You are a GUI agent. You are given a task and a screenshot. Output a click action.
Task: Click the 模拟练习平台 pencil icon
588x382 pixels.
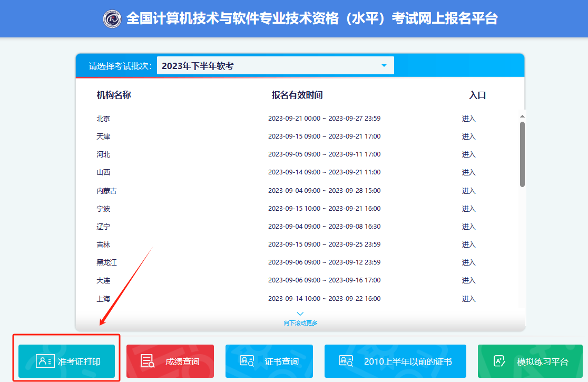click(498, 361)
